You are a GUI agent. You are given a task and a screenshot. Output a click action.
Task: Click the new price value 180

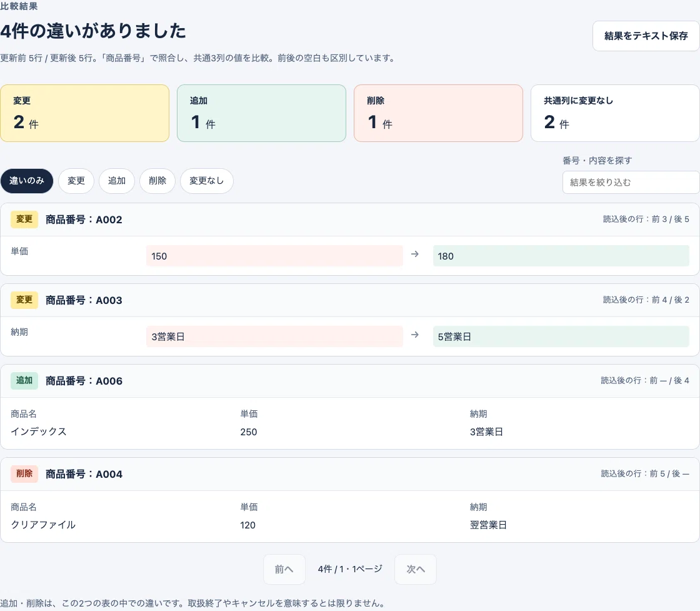(561, 256)
